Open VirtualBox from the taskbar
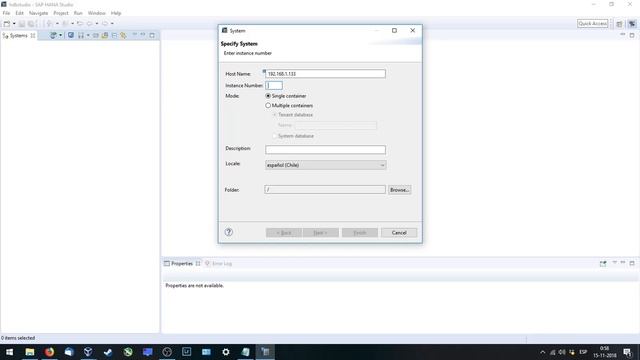Image resolution: width=640 pixels, height=360 pixels. tap(88, 352)
